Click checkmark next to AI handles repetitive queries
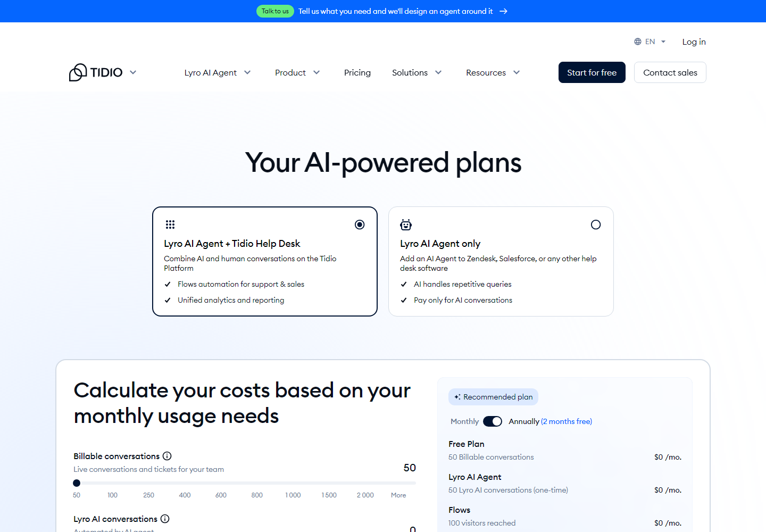Screen dimensions: 766x532 click(x=404, y=284)
